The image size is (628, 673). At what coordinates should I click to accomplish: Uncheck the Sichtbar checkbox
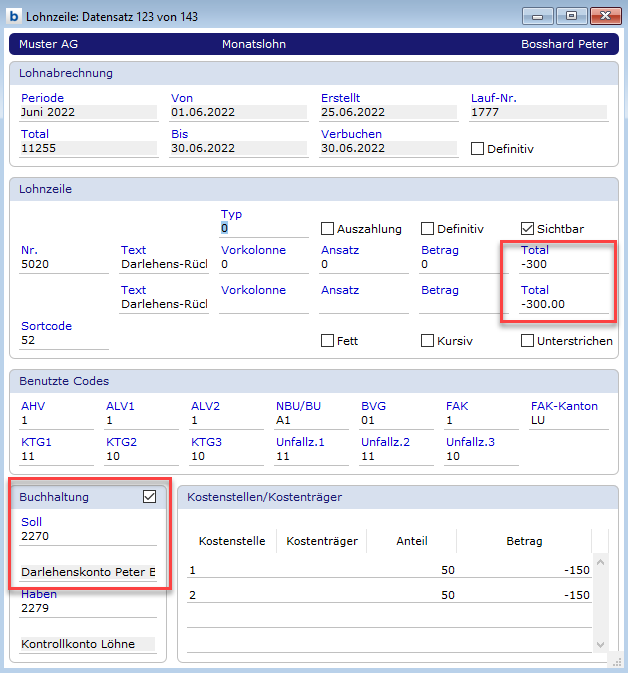click(528, 229)
